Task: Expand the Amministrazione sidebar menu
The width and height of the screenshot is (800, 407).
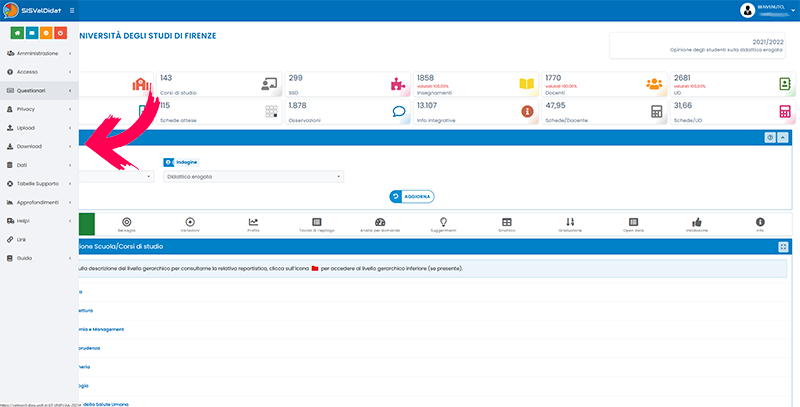Action: [x=38, y=53]
